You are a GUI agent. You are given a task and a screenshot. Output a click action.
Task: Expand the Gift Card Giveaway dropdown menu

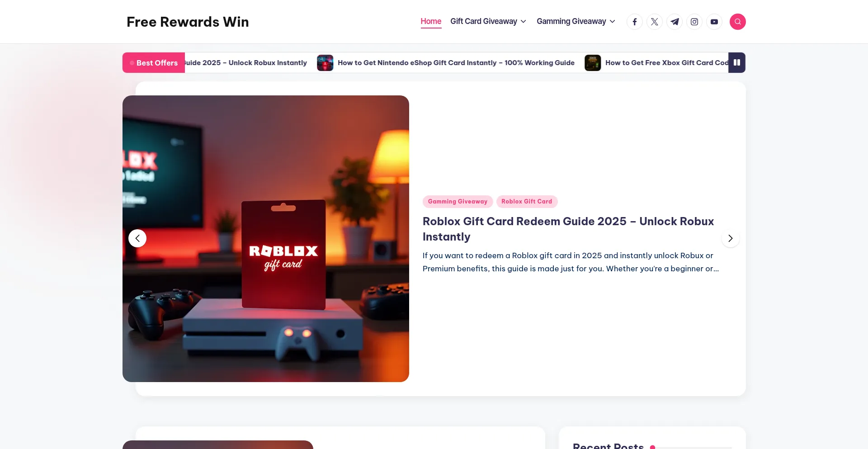[x=488, y=21]
